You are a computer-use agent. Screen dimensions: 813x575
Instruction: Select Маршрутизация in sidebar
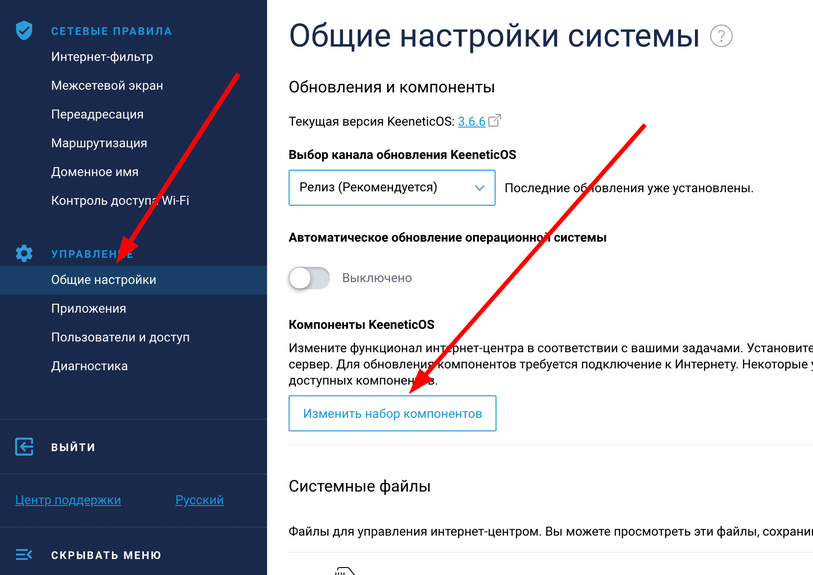99,143
